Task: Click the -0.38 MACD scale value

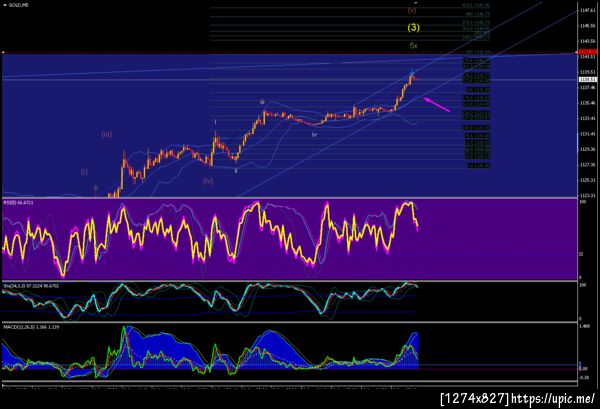Action: coord(584,378)
